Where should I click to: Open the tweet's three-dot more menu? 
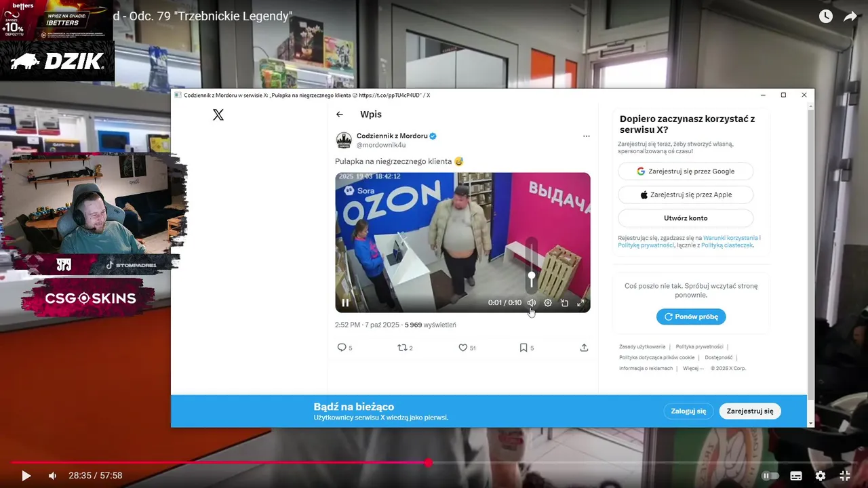click(x=587, y=136)
